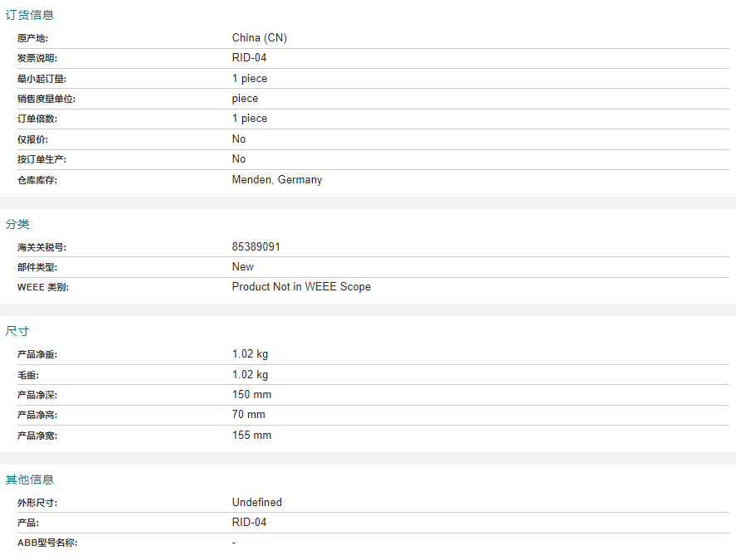This screenshot has width=736, height=560.
Task: Click the 70 mm net height value
Action: (248, 415)
